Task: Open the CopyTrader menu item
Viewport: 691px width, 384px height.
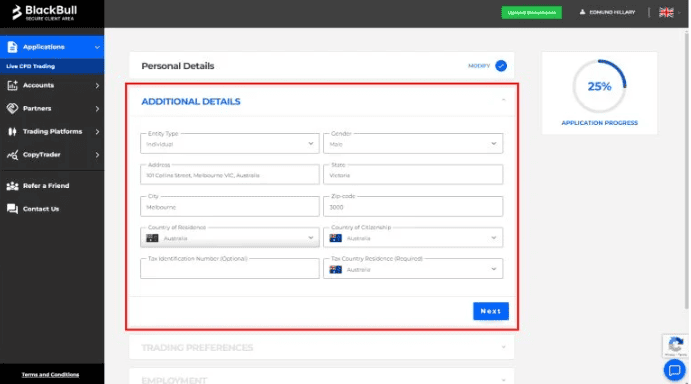Action: coord(52,155)
